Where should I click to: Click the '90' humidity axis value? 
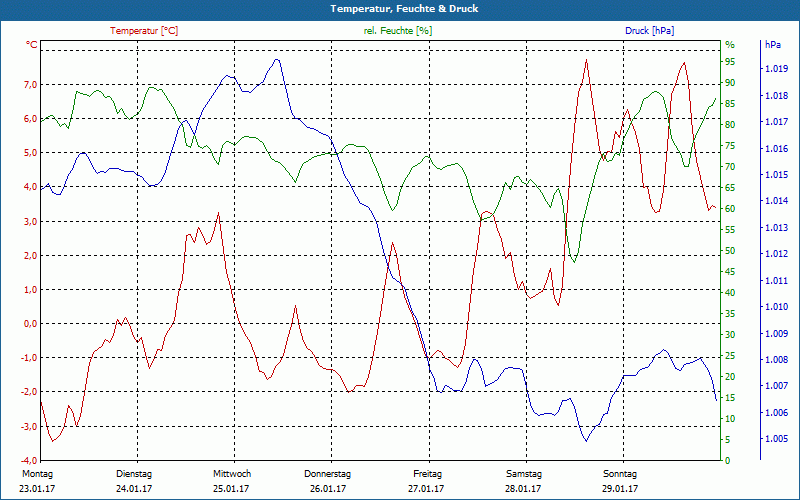click(x=730, y=83)
